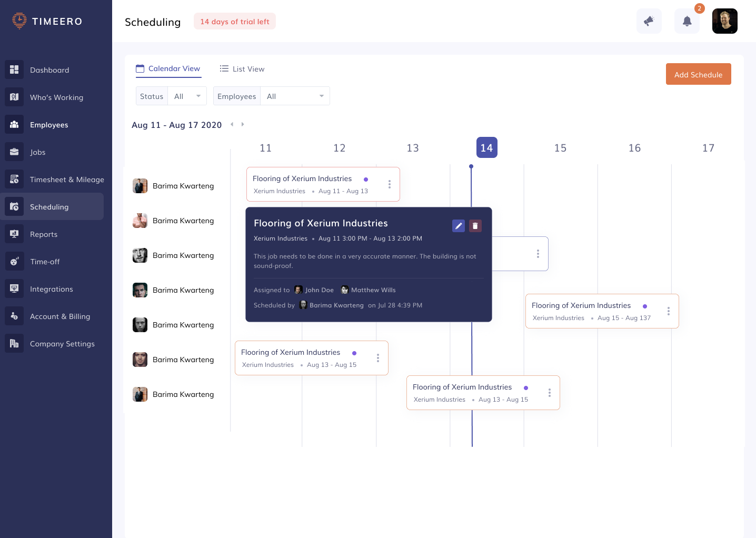Select the Calendar View tab
Screen dimensions: 756x538
tap(168, 68)
